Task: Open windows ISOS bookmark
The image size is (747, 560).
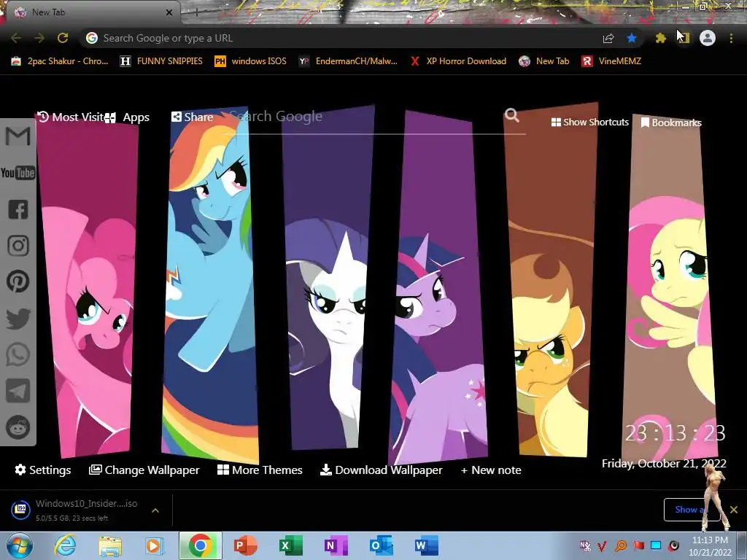Action: click(x=250, y=61)
